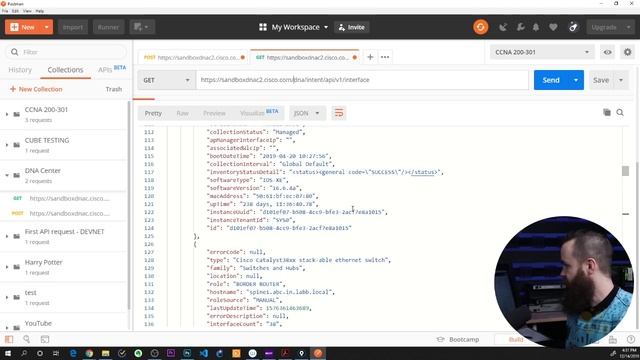The width and height of the screenshot is (640, 360).
Task: Click the orange New button
Action: 23,27
